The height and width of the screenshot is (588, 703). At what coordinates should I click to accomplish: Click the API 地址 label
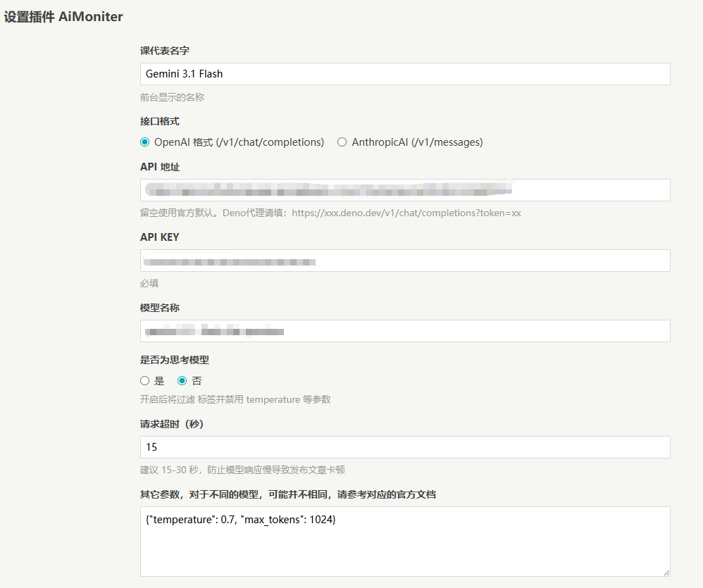point(160,167)
